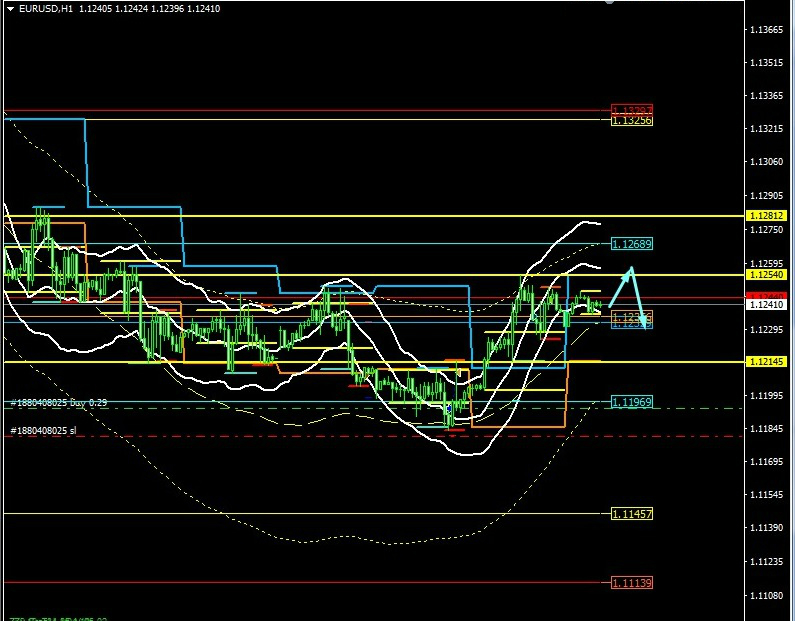Click the triangle icon beside EURUSD,H1
795x621 pixels.
pyautogui.click(x=10, y=8)
